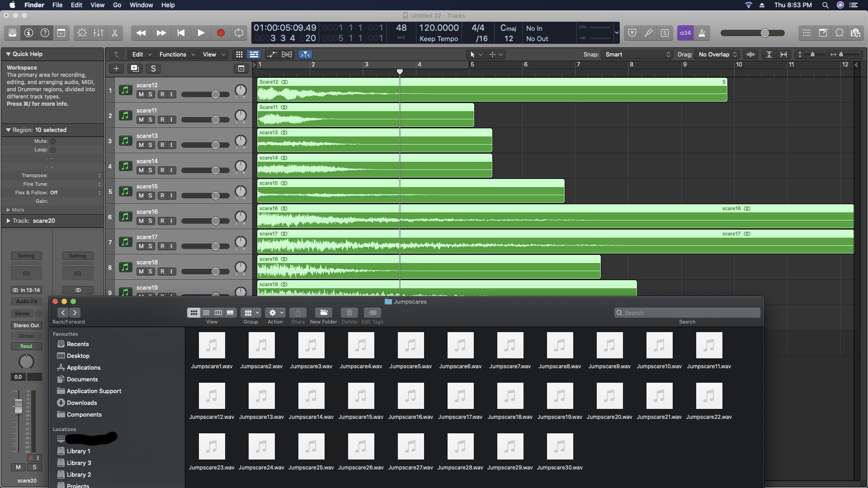Toggle the Inspector info button
The image size is (868, 488).
tap(29, 33)
